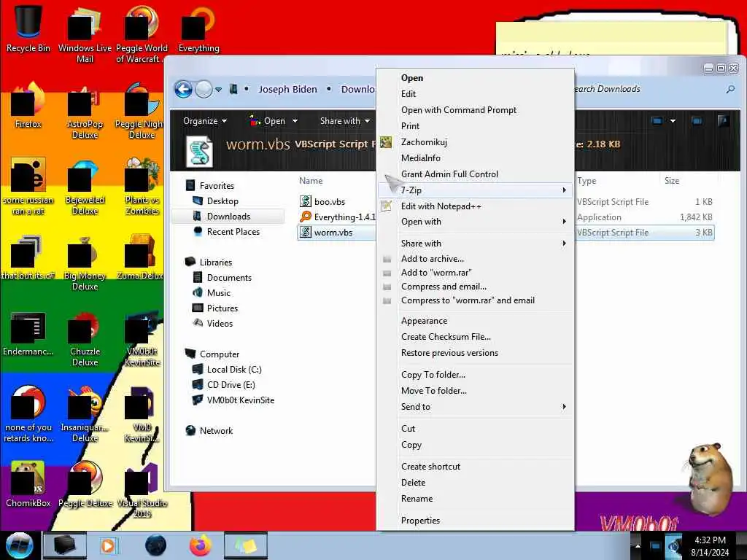Open Insaniquarium Deluxe desktop icon
Image resolution: width=747 pixels, height=560 pixels.
(x=85, y=415)
